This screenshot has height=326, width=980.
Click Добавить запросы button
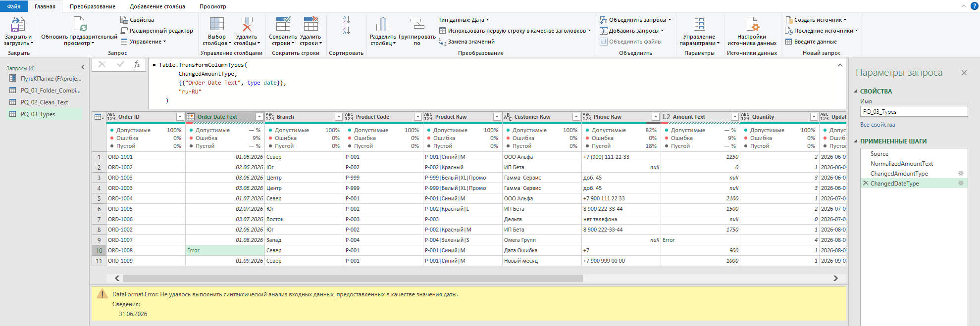click(631, 31)
